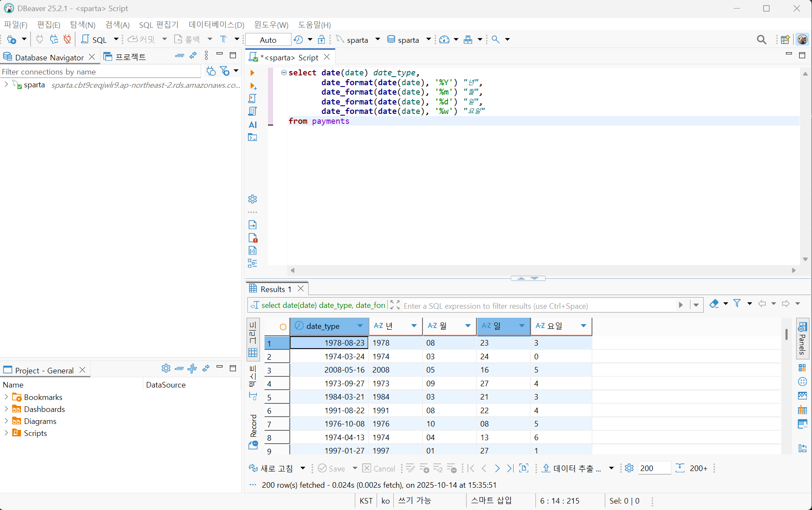Open the Panels button in results sidebar

pos(802,338)
